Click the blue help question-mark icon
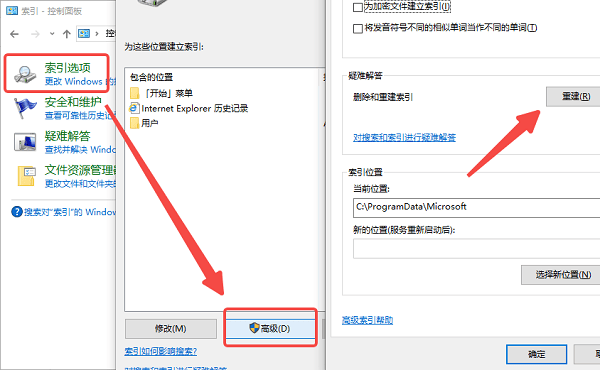Screen dimensions: 600x370 click(17, 212)
